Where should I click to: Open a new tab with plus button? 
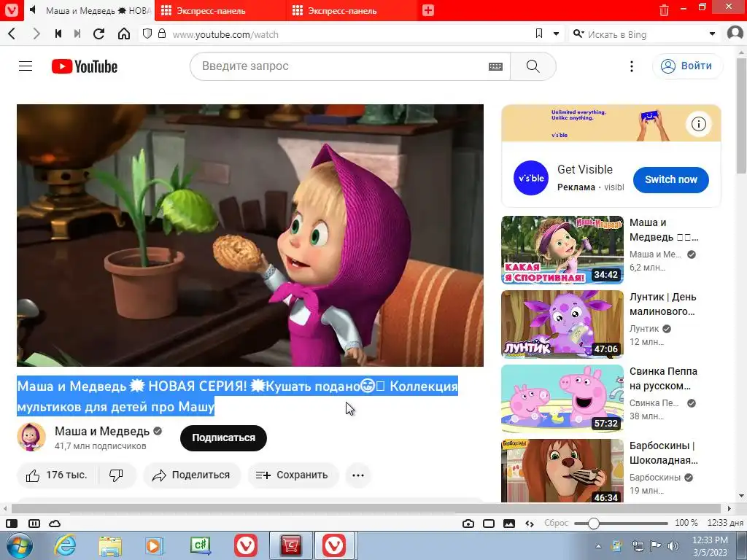427,10
